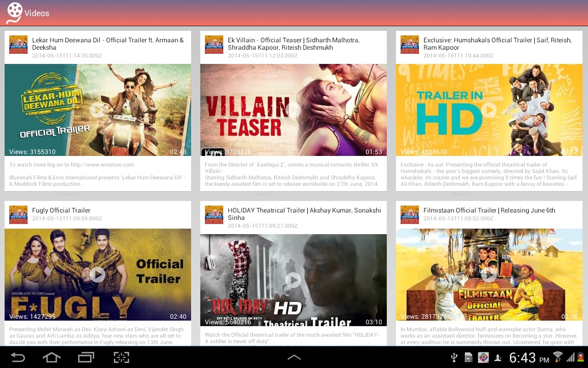Viewport: 588px width, 368px height.
Task: Open title 'Filmistaan Official Trailer | Releasing June 6th'
Action: [489, 210]
